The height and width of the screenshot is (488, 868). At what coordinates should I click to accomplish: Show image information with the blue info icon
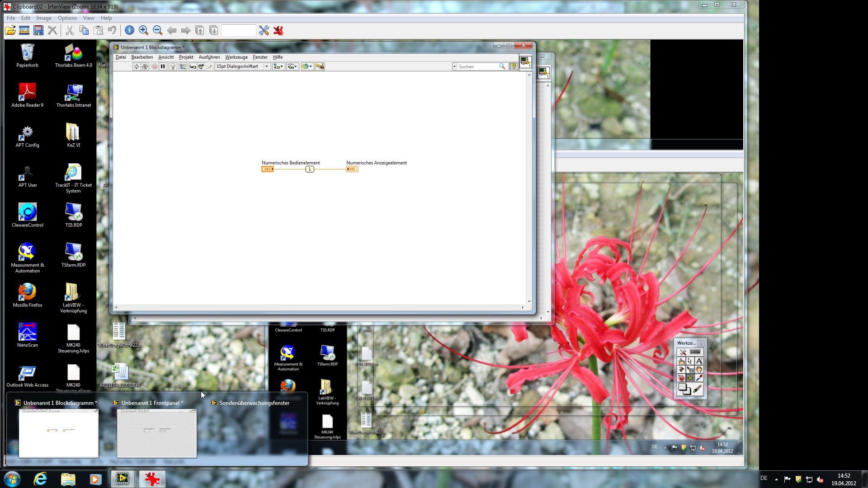[129, 30]
